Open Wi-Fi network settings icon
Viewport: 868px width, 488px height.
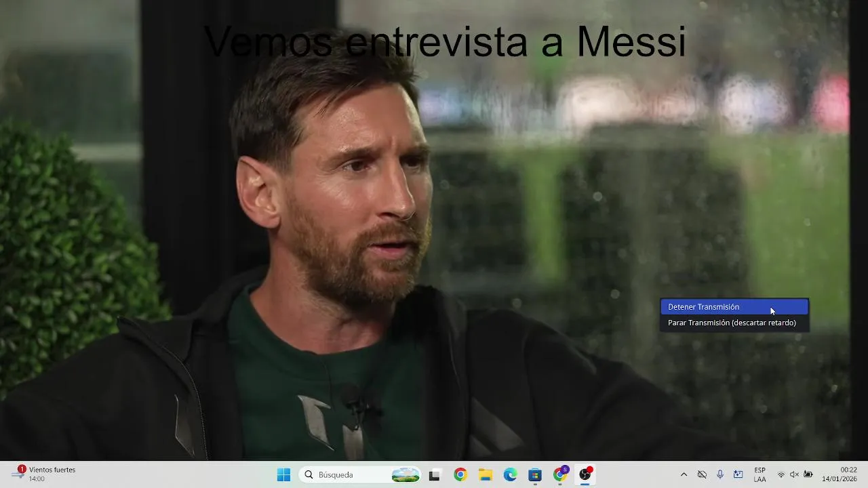781,474
